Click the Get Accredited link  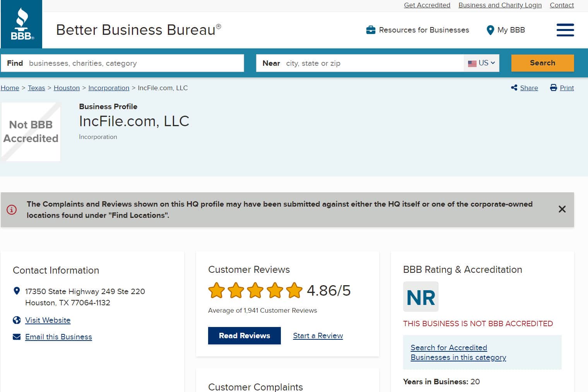point(427,5)
